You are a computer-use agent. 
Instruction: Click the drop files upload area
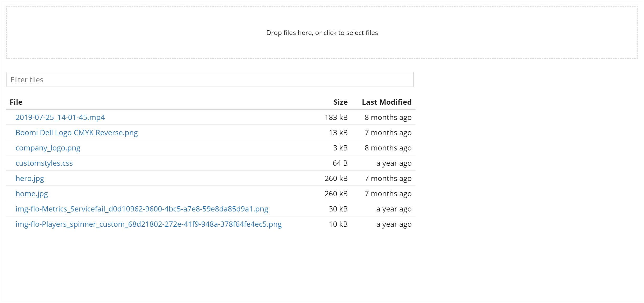point(322,33)
